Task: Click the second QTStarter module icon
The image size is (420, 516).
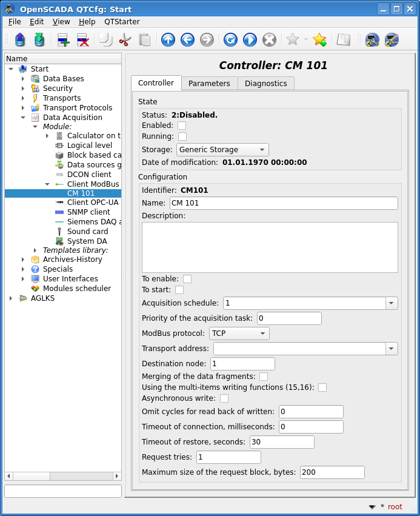Action: [x=392, y=40]
